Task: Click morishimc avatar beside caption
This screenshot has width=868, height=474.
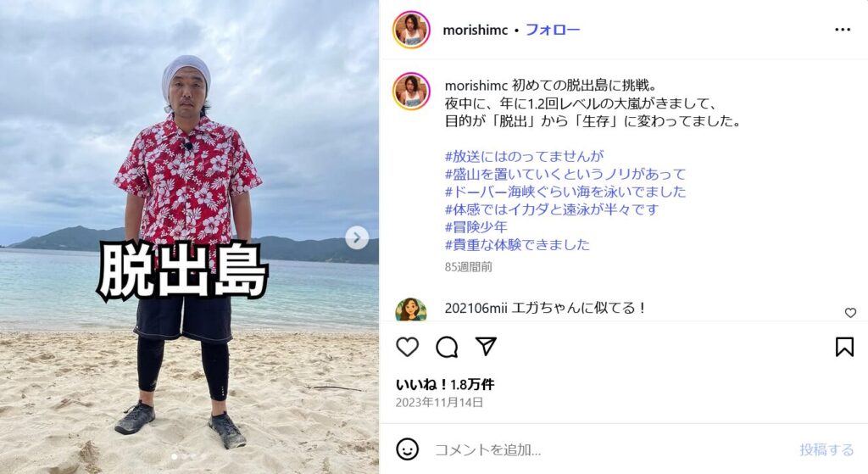Action: (411, 91)
